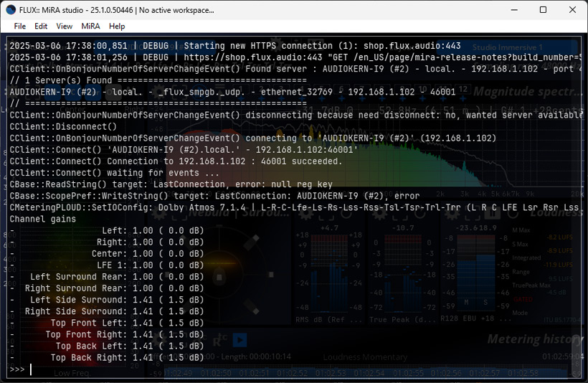
Task: Select the '// 1 Server(s) Found' console line
Action: point(158,80)
